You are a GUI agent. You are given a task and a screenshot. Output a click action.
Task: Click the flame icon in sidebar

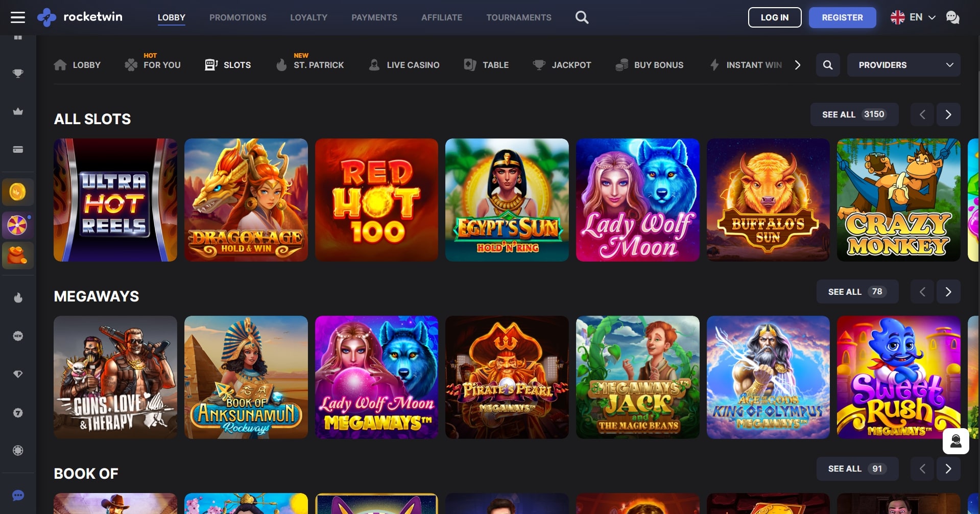coord(18,298)
